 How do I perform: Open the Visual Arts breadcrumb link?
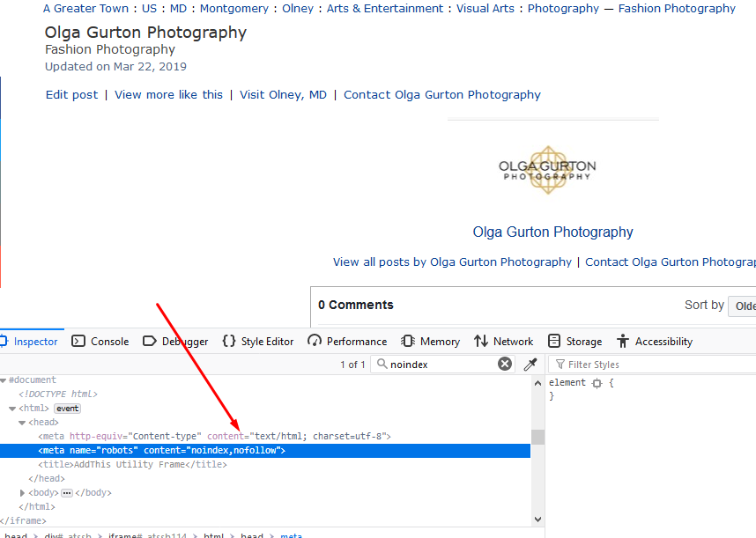pos(485,9)
